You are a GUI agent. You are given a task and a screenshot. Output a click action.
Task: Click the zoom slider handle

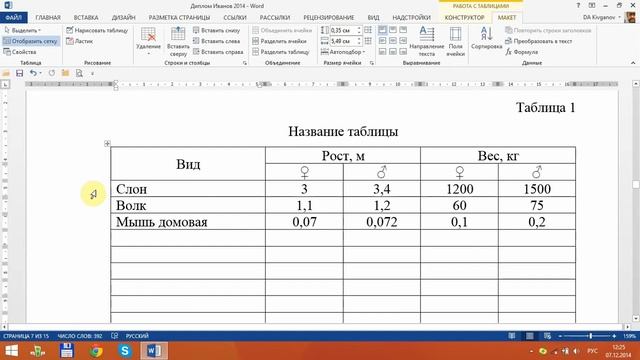click(x=591, y=336)
